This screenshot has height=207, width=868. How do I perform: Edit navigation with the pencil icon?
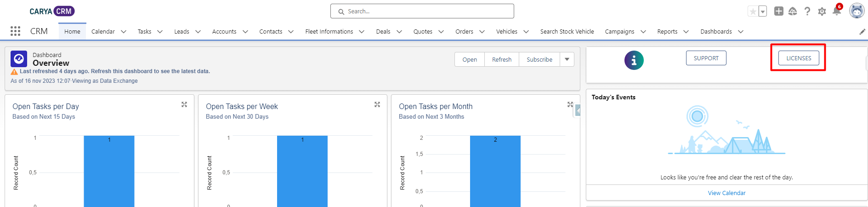[862, 32]
